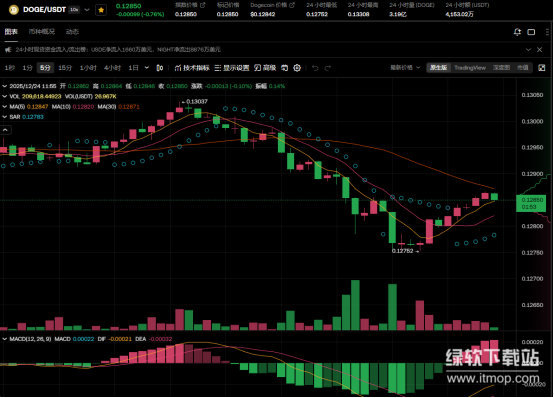Click the undo arrow icon
This screenshot has width=554, height=398.
[315, 68]
